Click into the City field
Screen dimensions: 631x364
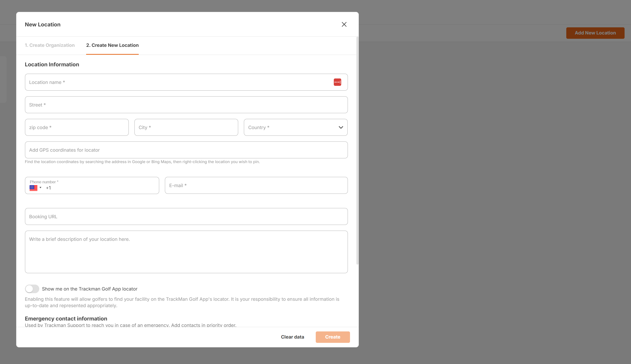coord(186,127)
